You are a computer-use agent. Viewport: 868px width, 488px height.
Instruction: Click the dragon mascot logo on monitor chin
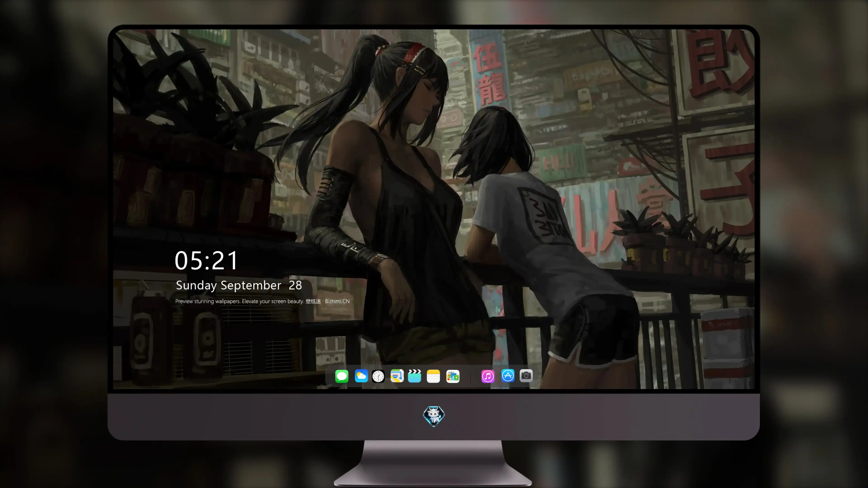[434, 416]
